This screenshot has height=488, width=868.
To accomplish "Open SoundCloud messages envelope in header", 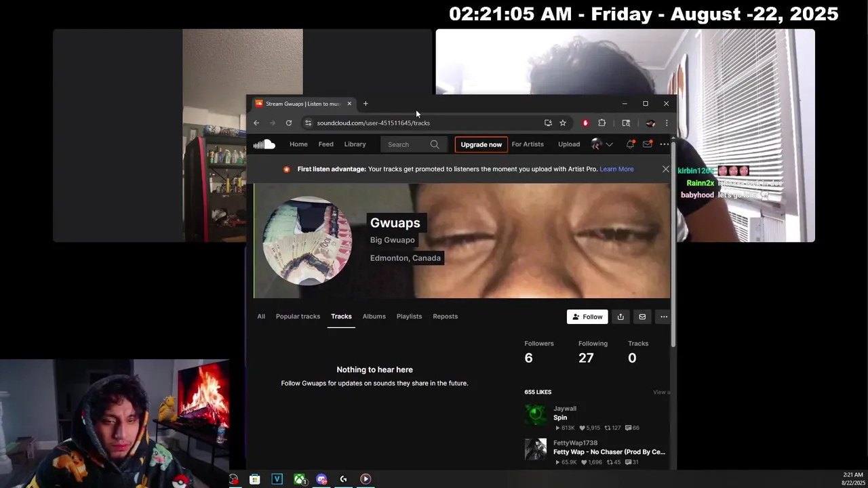I will [648, 144].
